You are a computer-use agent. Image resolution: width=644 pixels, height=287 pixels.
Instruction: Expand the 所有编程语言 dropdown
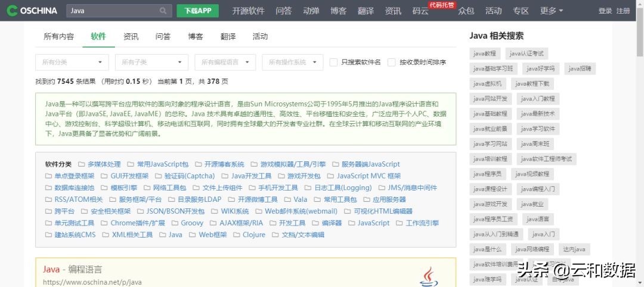pyautogui.click(x=225, y=63)
